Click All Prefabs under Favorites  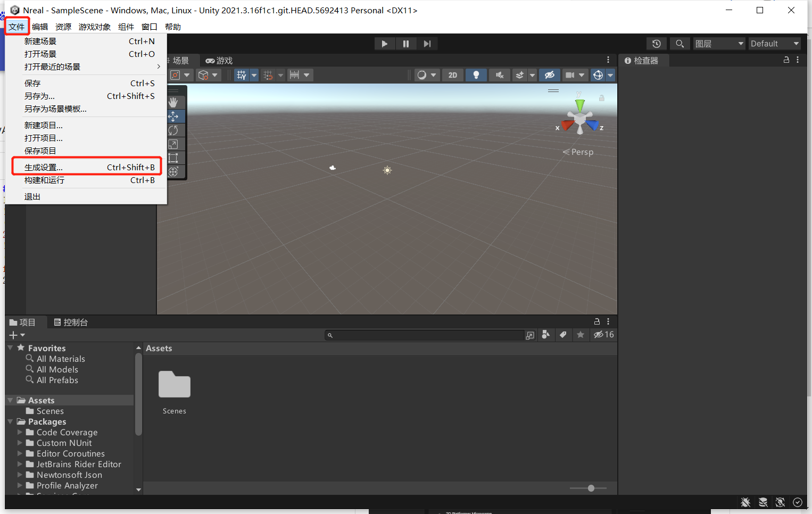[x=56, y=380]
